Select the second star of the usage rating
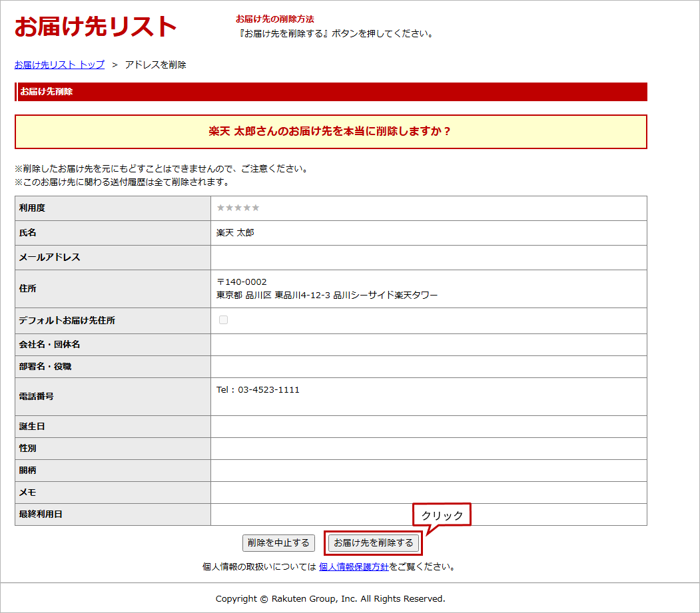Image resolution: width=700 pixels, height=613 pixels. [x=229, y=208]
